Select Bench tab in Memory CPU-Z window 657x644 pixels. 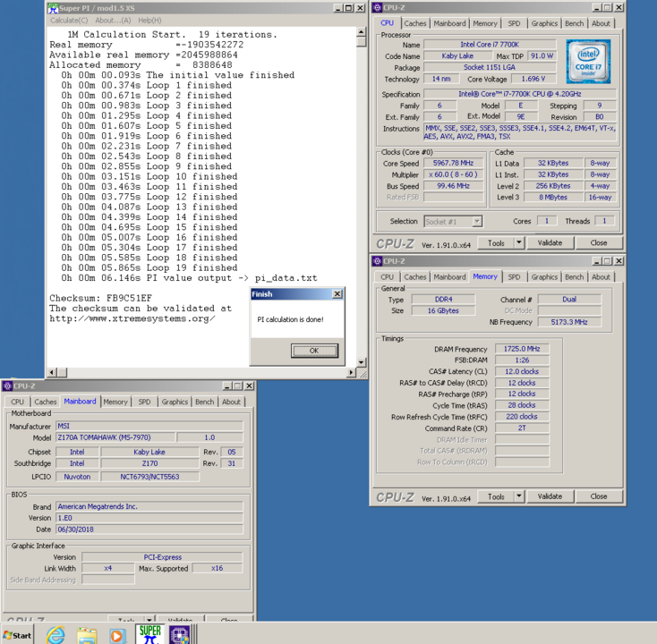coord(574,277)
